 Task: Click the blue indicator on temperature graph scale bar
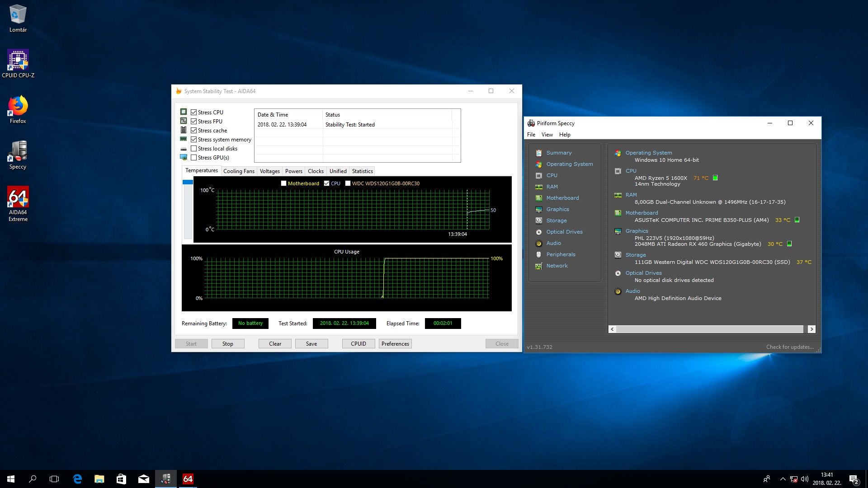pyautogui.click(x=188, y=182)
